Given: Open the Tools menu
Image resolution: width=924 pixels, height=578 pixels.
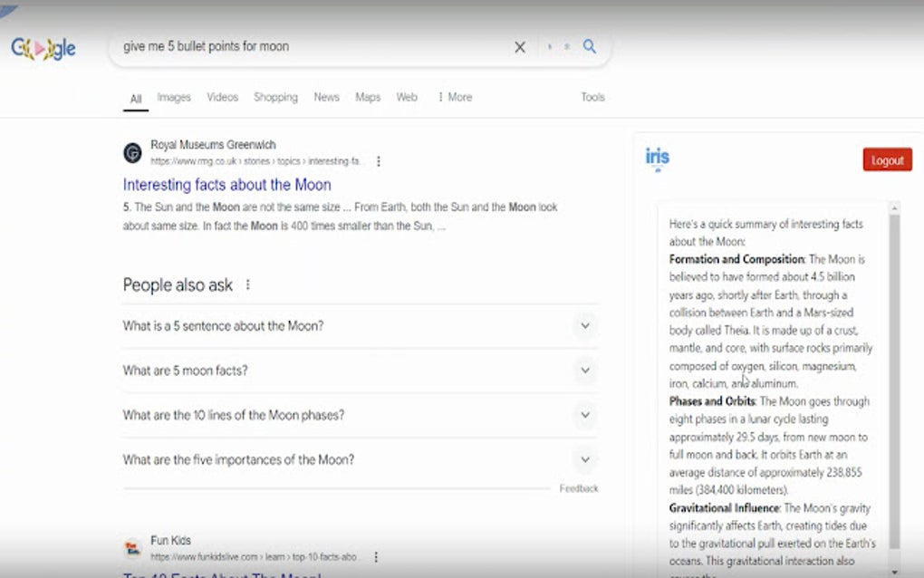Looking at the screenshot, I should point(592,97).
